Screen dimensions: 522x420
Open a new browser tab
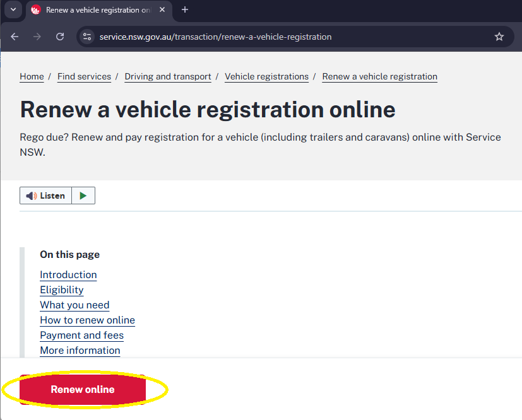coord(185,9)
